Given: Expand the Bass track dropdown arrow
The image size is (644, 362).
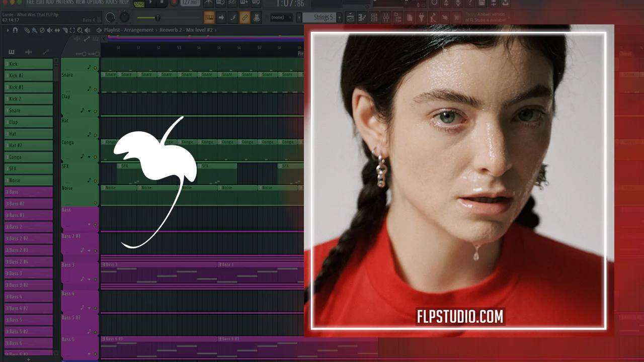Looking at the screenshot, I should tap(90, 225).
